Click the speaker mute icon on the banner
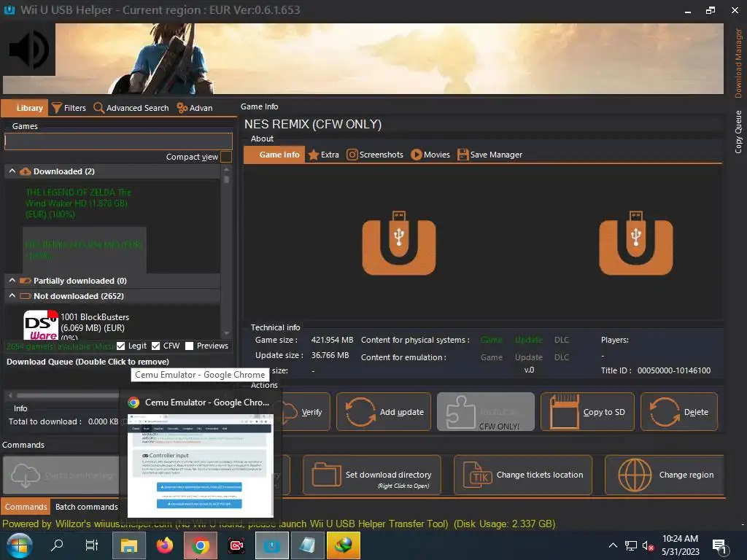This screenshot has height=560, width=747. [28, 49]
